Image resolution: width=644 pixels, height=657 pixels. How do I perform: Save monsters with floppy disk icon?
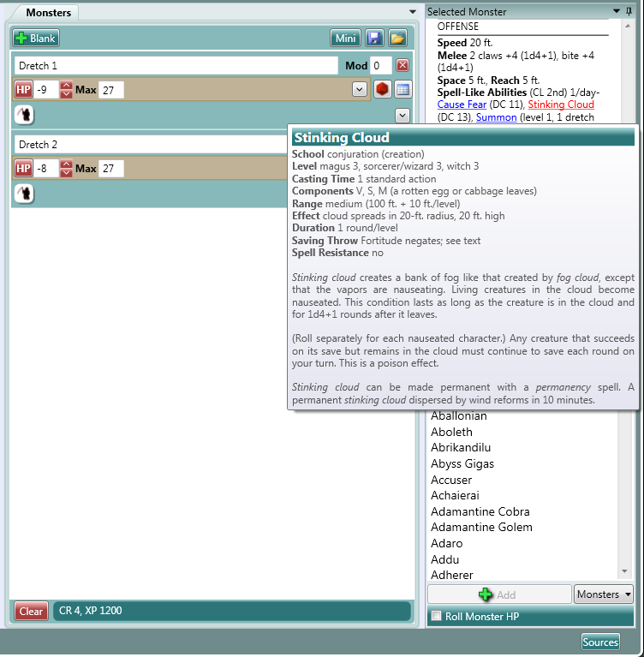tap(374, 39)
